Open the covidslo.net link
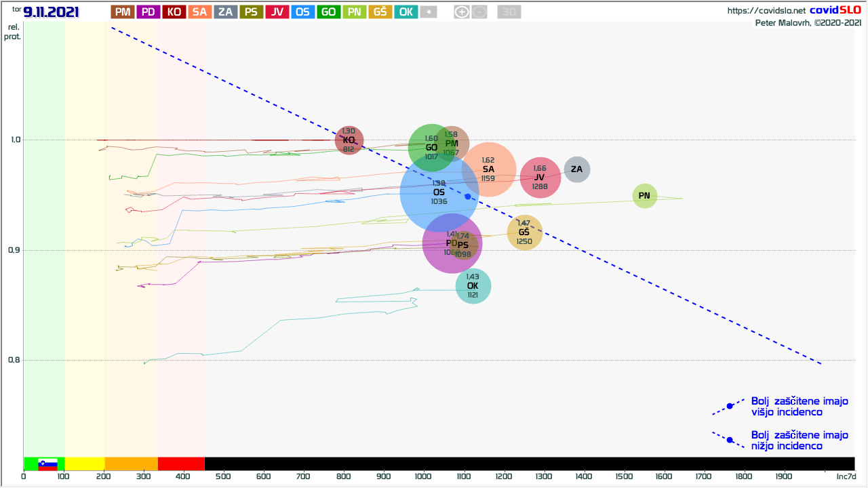Image resolution: width=868 pixels, height=488 pixels. click(766, 10)
